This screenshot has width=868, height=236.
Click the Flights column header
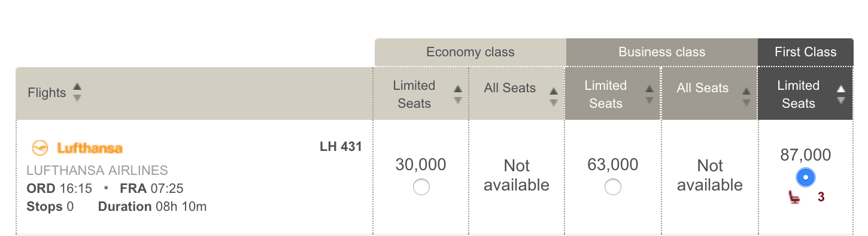(x=47, y=93)
